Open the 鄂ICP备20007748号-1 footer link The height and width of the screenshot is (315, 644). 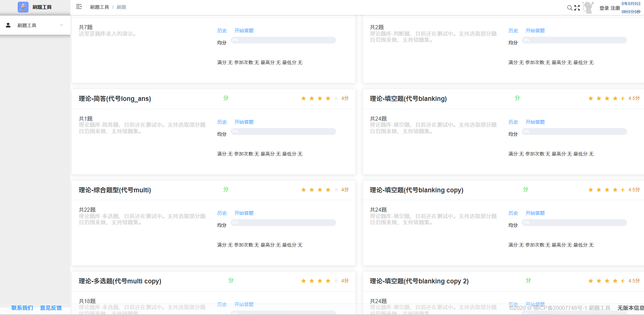(x=560, y=308)
